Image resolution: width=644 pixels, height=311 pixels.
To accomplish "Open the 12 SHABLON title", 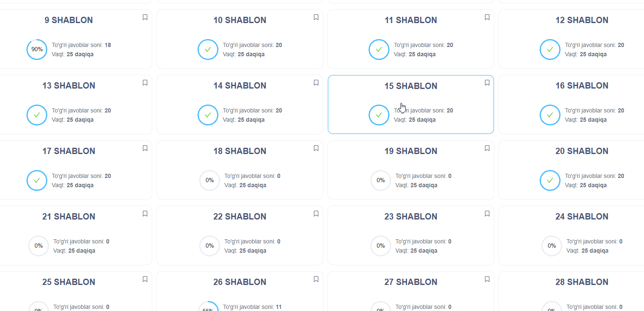I will pos(582,20).
